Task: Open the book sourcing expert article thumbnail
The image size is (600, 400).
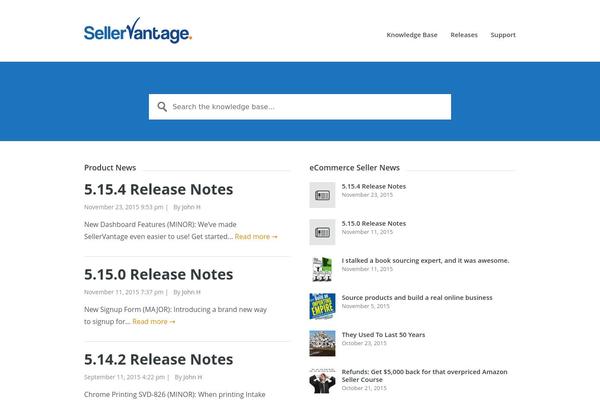Action: tap(322, 269)
